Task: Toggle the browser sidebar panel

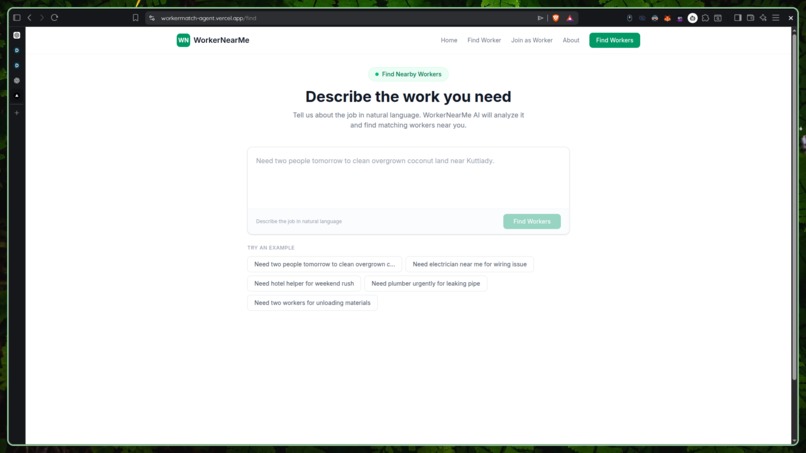Action: pos(738,17)
